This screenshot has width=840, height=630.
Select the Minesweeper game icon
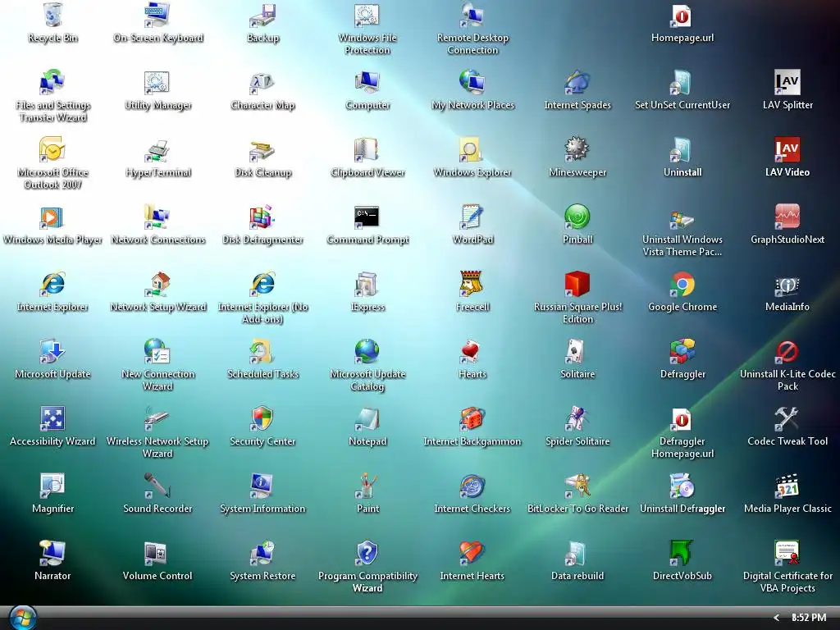(x=577, y=149)
